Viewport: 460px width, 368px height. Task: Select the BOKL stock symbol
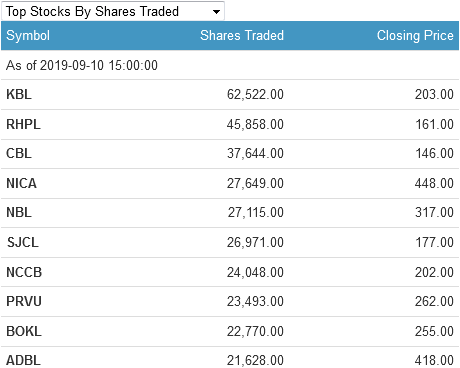[24, 331]
